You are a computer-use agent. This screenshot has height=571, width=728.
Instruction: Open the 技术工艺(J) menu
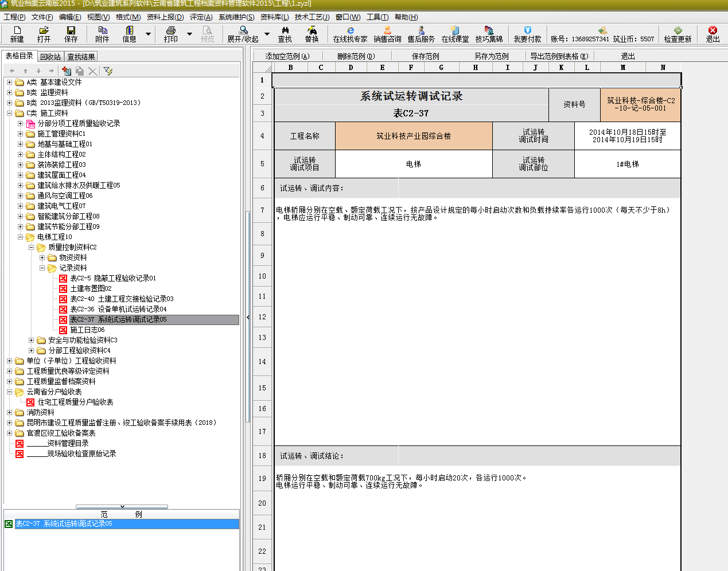pos(312,17)
